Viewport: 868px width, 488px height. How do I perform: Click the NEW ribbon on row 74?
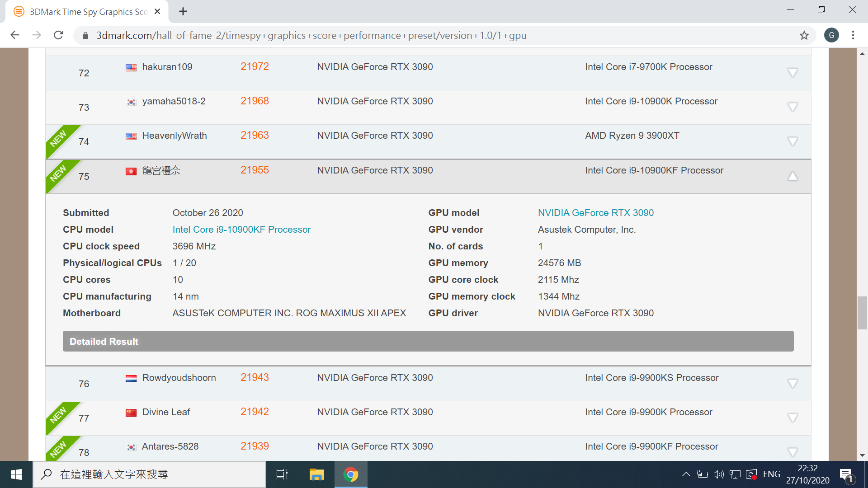[59, 138]
